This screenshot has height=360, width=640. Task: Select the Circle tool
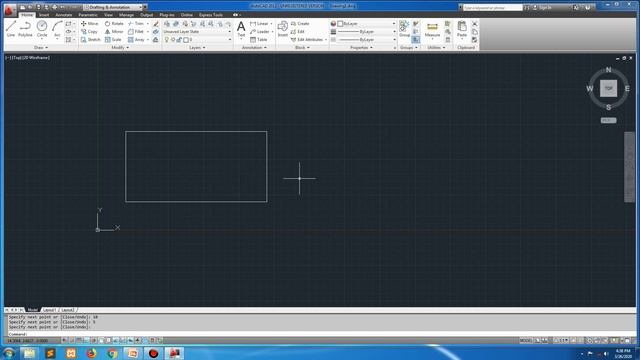pos(42,29)
